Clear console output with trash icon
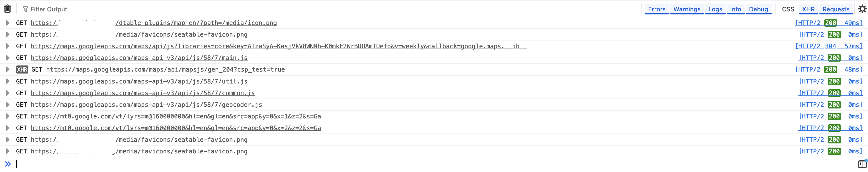The image size is (868, 172). 7,9
